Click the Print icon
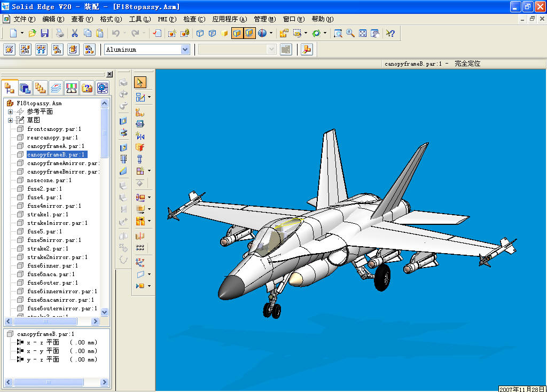The image size is (547, 392). tap(60, 33)
